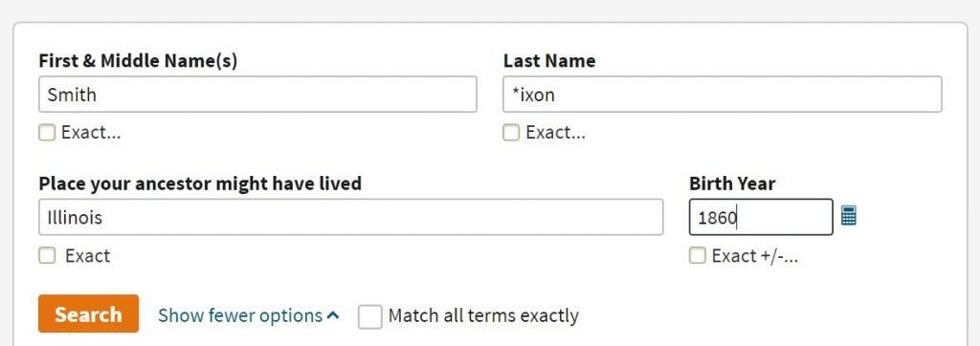Enable Exact checkbox under first name field
980x346 pixels.
(x=47, y=133)
